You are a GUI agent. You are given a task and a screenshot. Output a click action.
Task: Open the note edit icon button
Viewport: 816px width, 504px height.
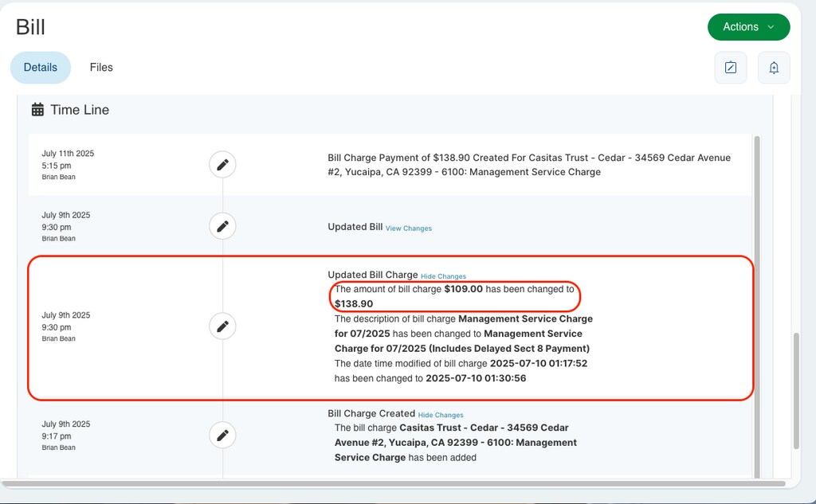730,68
